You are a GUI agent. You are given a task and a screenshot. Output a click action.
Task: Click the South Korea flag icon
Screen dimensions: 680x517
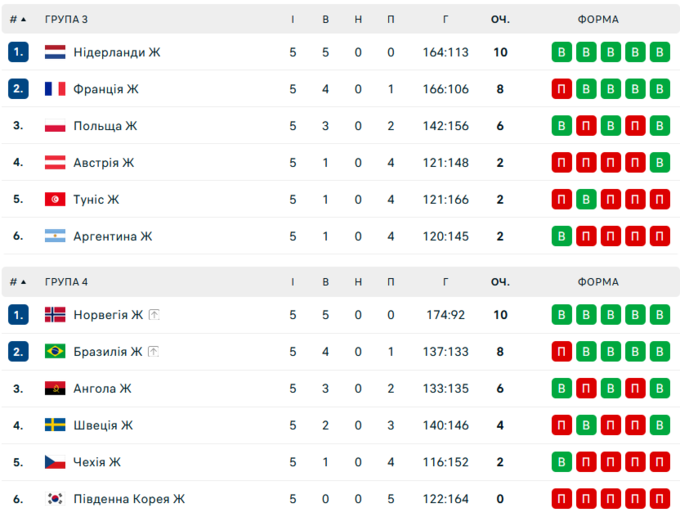point(55,499)
